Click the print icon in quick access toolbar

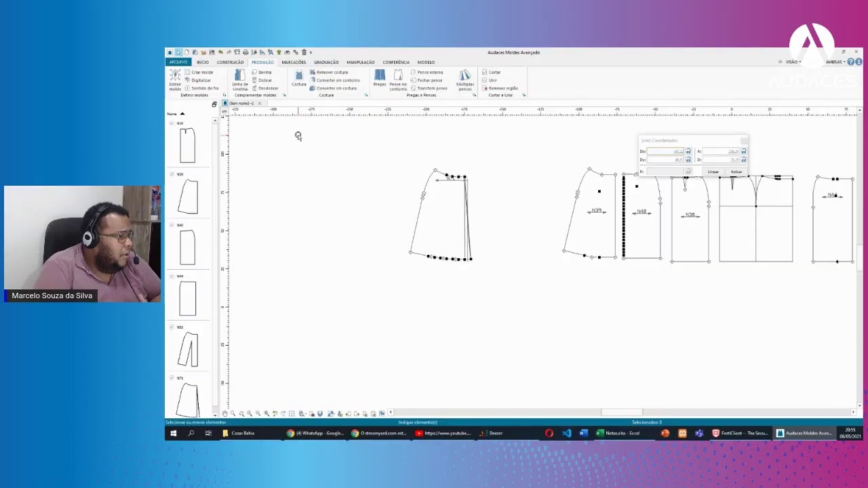[x=245, y=52]
